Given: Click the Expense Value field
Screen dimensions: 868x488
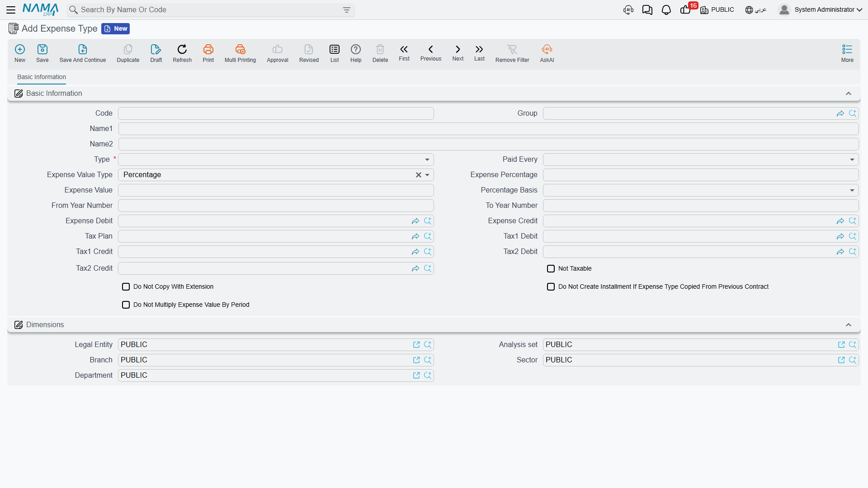Looking at the screenshot, I should [x=276, y=190].
